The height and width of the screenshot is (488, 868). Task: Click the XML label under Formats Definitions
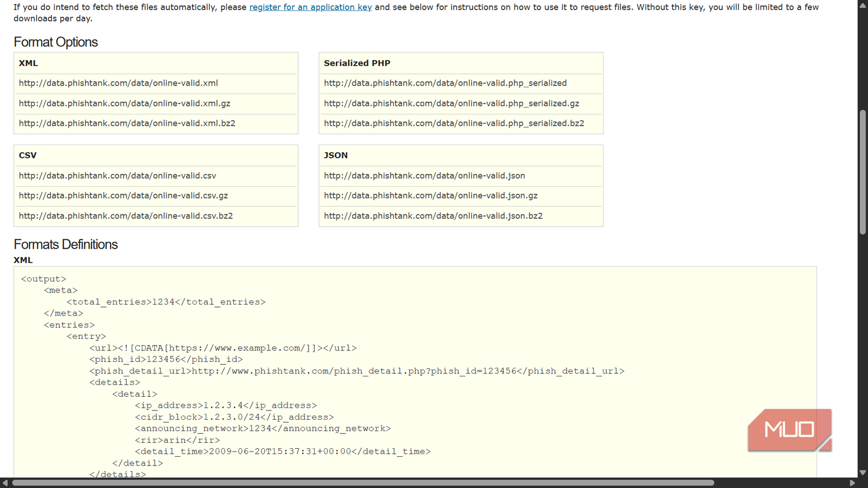(23, 260)
